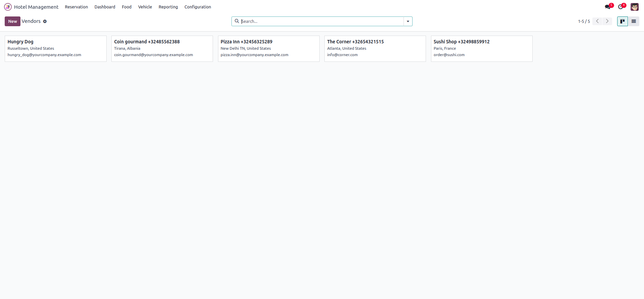644x299 pixels.
Task: Click the Hotel Management app logo icon
Action: pos(8,7)
